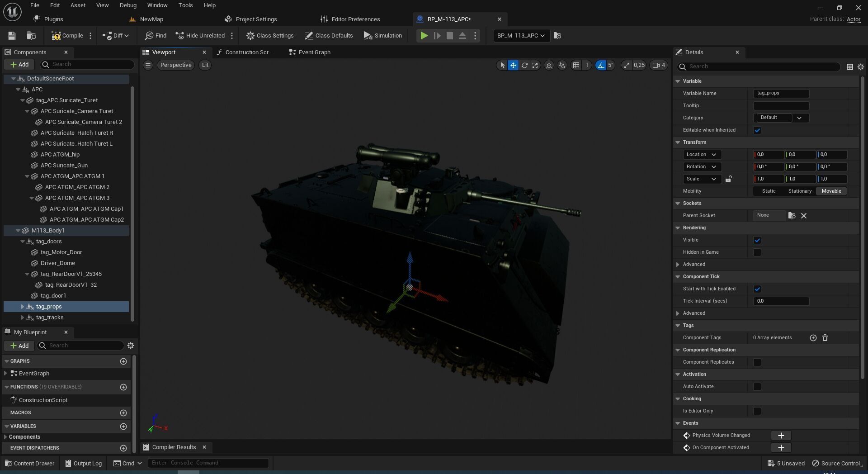Click the Play simulation button

(x=424, y=36)
